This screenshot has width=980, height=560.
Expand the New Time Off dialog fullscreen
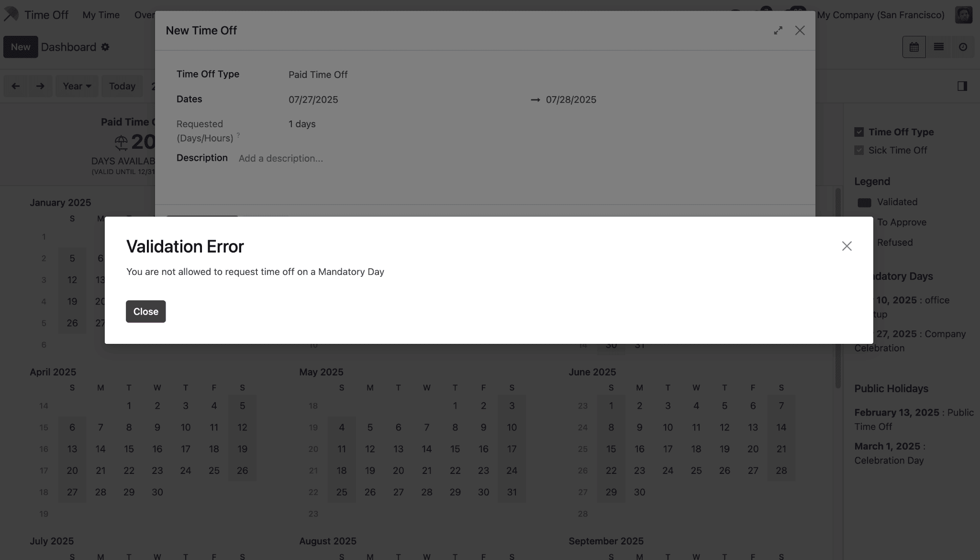(x=778, y=31)
